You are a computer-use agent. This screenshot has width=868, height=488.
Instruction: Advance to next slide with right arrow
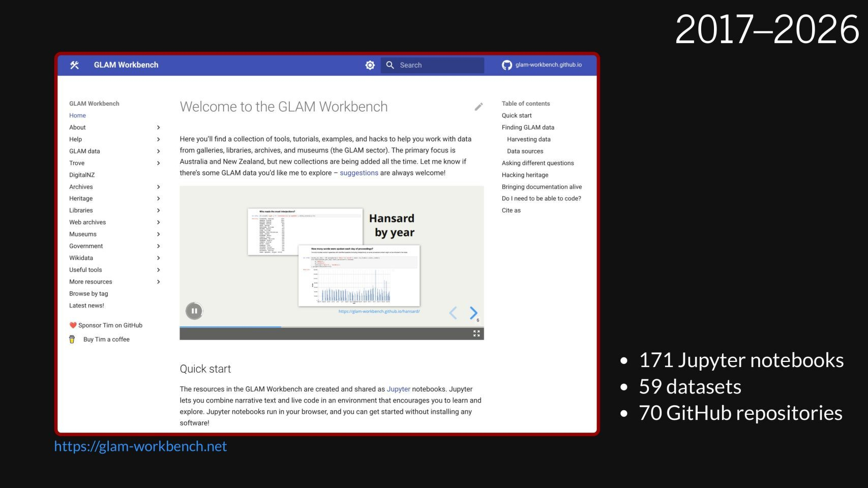click(473, 313)
